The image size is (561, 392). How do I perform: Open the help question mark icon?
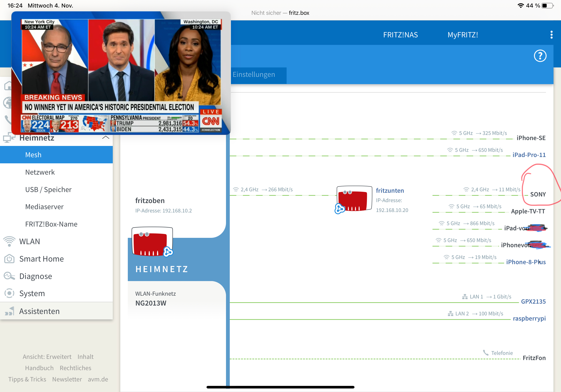click(x=540, y=56)
